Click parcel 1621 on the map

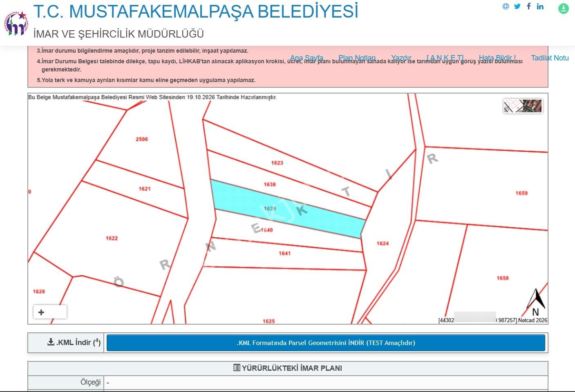pos(145,189)
